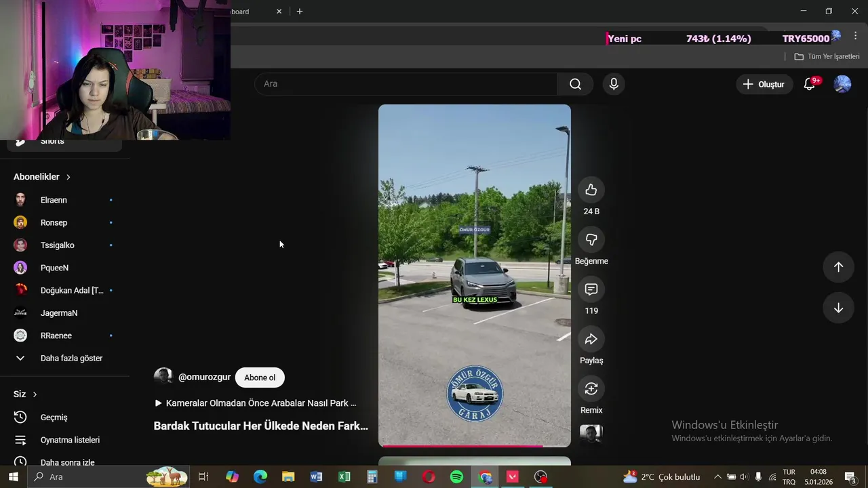Open the account avatar menu
The image size is (868, 488).
(x=842, y=84)
